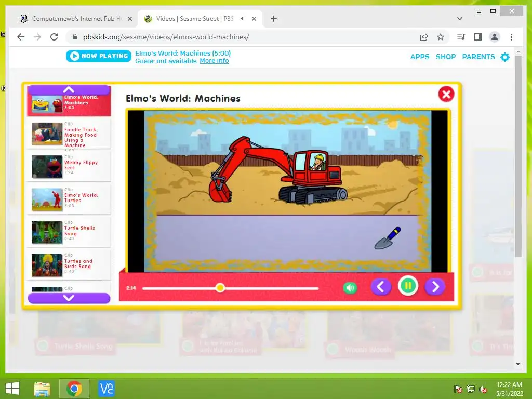Play the Turtle Shells Song clip in the playlist

click(69, 232)
